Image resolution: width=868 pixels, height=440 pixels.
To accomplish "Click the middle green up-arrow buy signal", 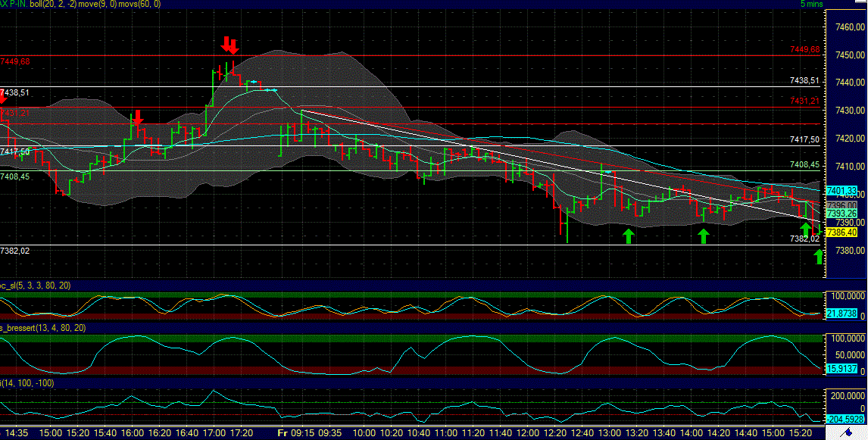I will 702,236.
